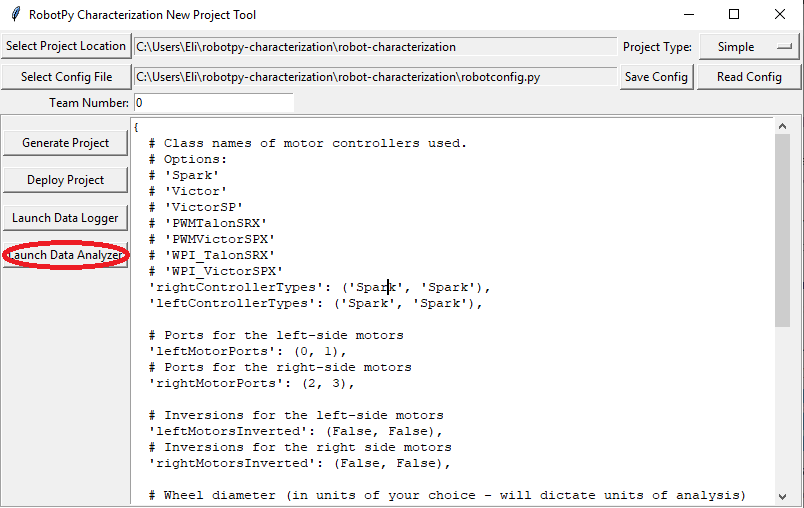Open the Launch Data Logger button
Viewport: 804px width, 508px height.
65,218
